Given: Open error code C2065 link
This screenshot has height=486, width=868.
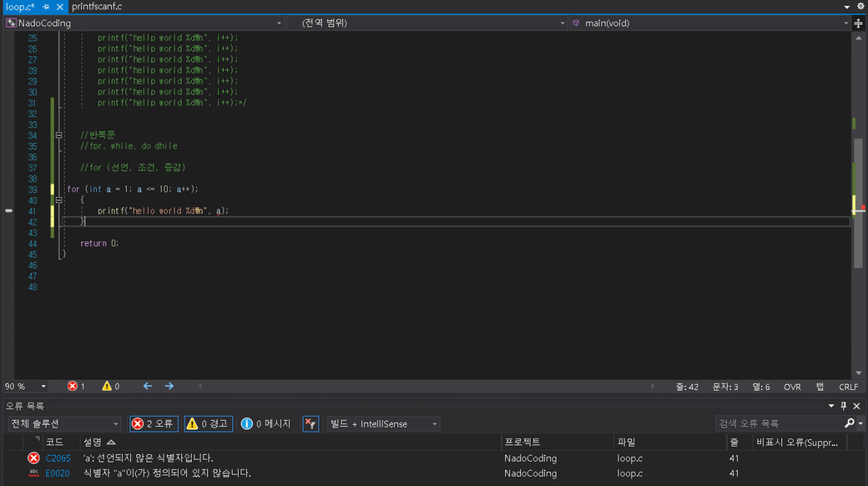Looking at the screenshot, I should click(58, 458).
